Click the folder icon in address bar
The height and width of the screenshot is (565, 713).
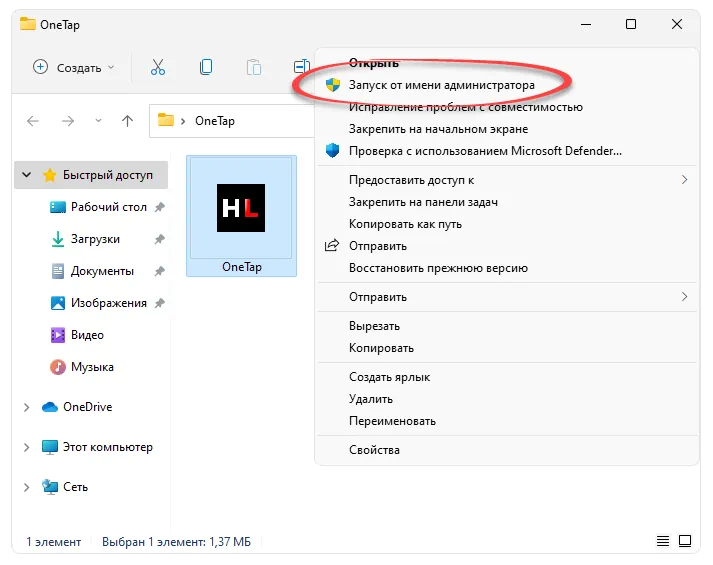pos(166,120)
